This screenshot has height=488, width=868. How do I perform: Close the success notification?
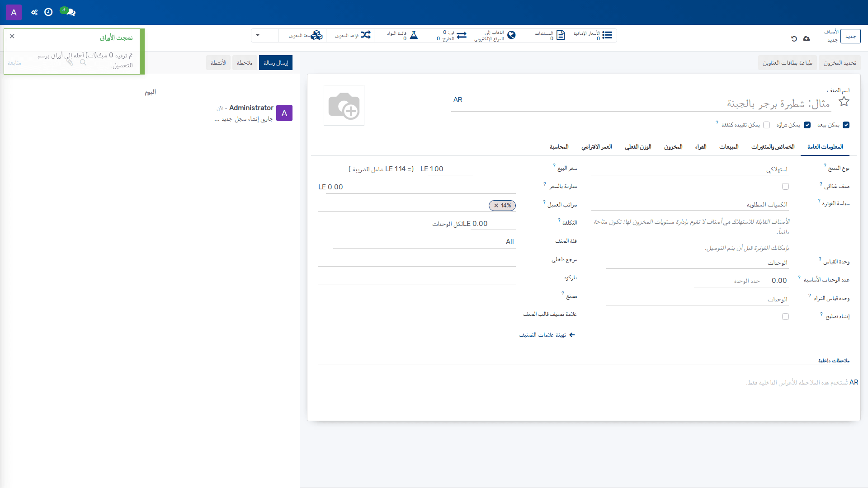pyautogui.click(x=12, y=36)
